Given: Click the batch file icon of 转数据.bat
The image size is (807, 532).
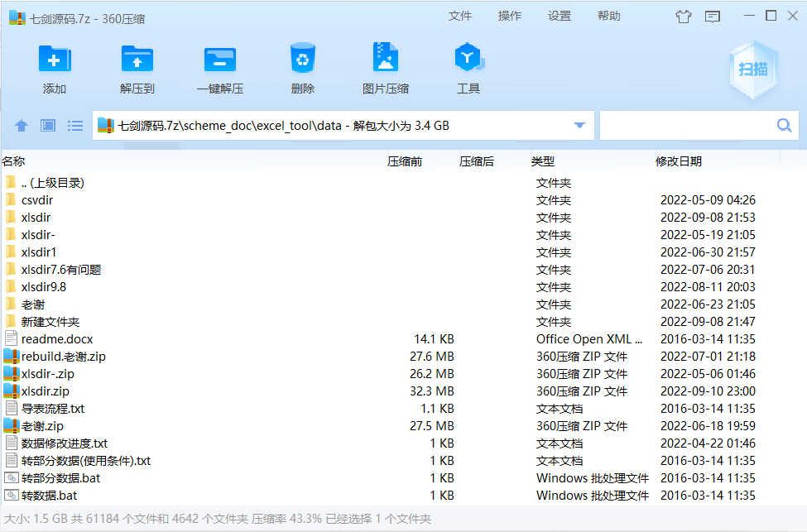Looking at the screenshot, I should click(x=12, y=495).
